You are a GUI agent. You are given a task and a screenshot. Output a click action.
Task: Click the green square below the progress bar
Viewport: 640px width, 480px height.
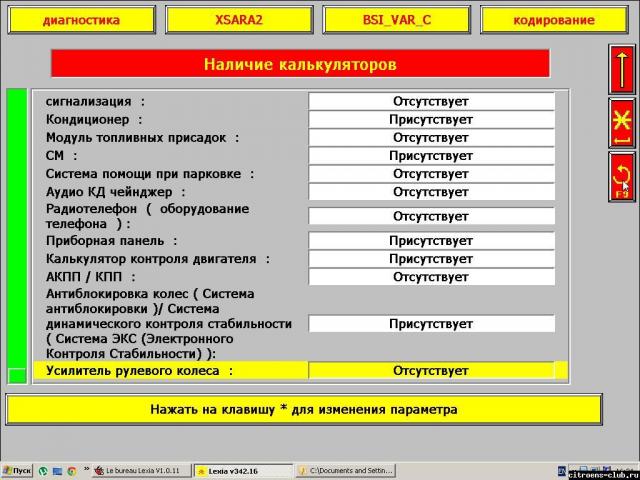pyautogui.click(x=17, y=376)
